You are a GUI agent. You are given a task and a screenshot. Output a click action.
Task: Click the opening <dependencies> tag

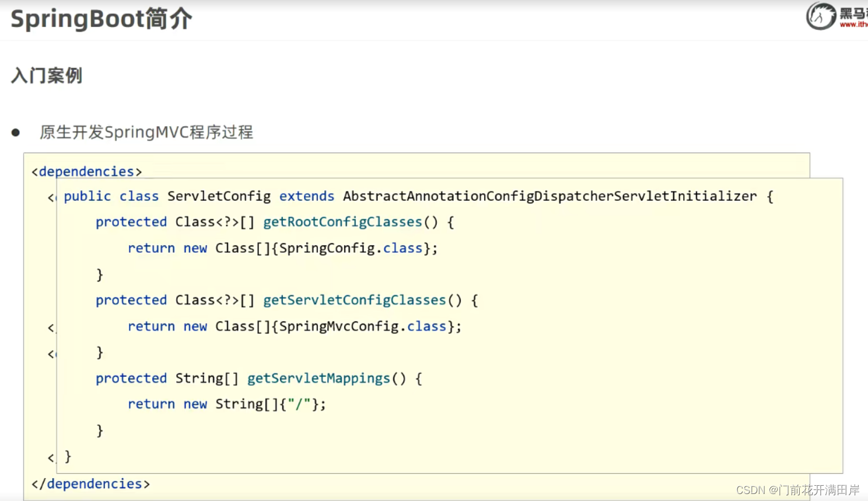pos(87,172)
